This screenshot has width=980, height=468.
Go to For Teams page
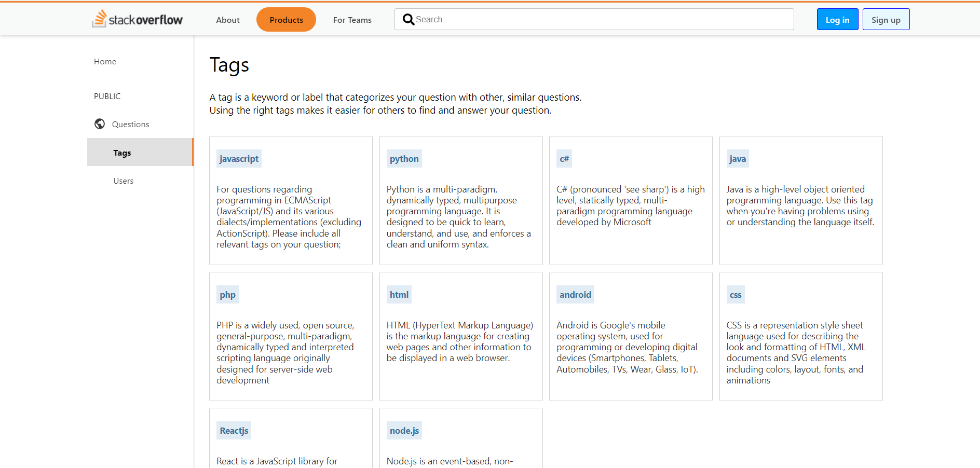(352, 20)
